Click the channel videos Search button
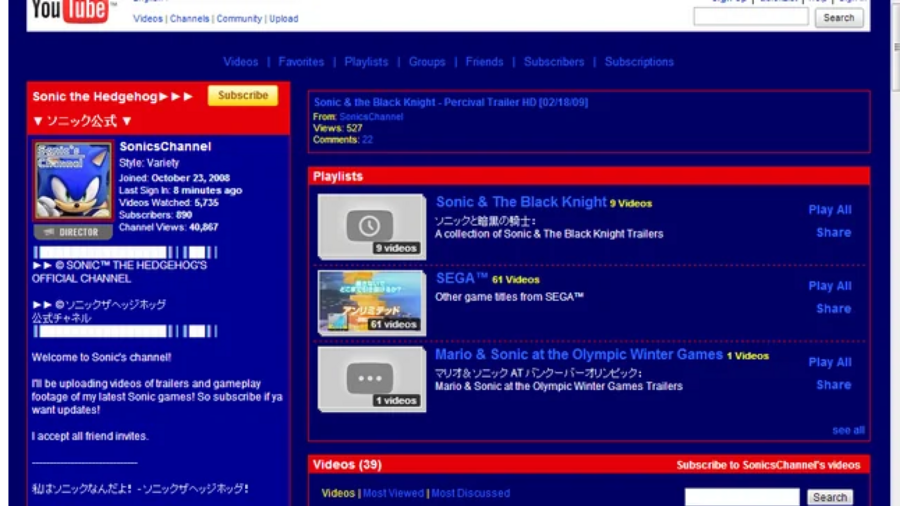Screen dimensions: 900x506 [x=829, y=497]
